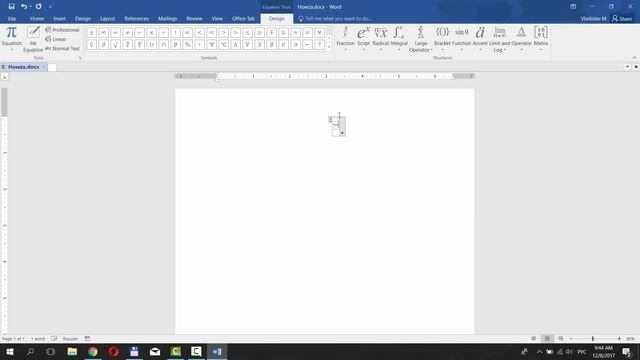The image size is (640, 360).
Task: Expand the Script structures dropdown
Action: click(363, 39)
